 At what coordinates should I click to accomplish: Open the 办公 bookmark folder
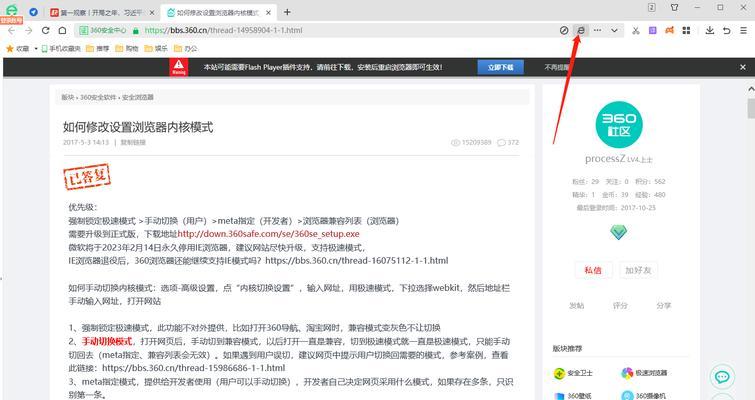click(186, 49)
